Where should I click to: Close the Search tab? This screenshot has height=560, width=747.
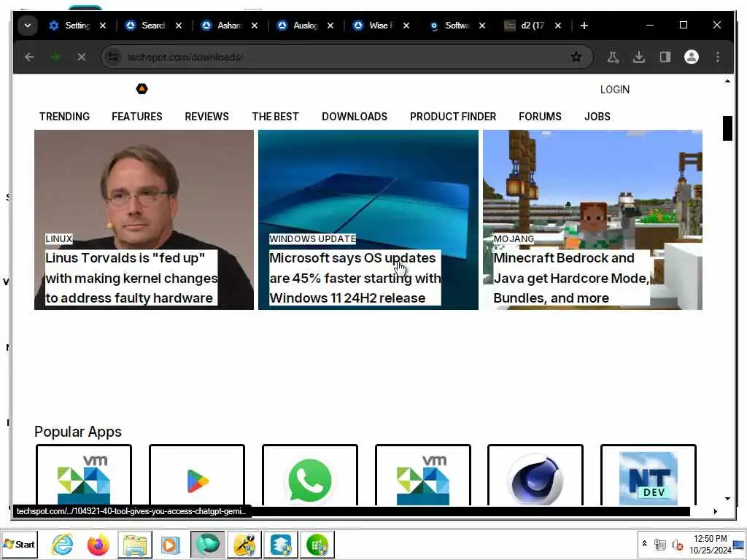click(x=179, y=26)
